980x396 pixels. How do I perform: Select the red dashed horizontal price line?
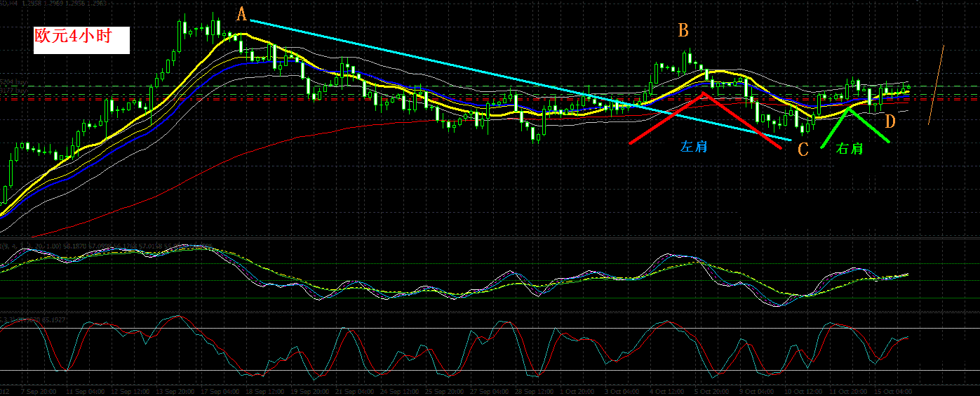(x=490, y=99)
